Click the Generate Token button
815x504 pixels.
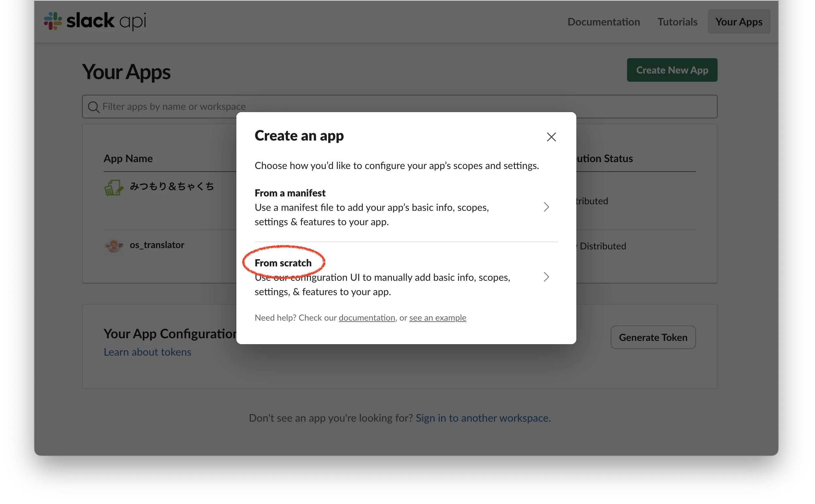click(x=653, y=337)
